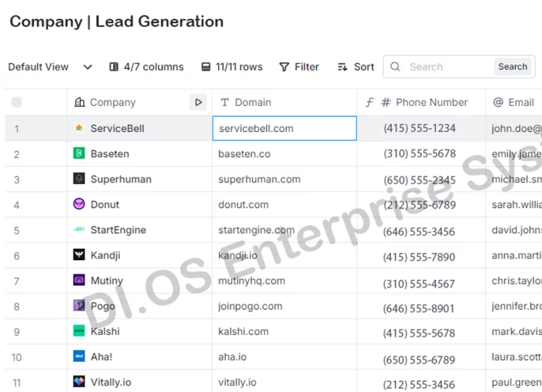
Task: Click the Donut purple logo icon
Action: pos(79,204)
